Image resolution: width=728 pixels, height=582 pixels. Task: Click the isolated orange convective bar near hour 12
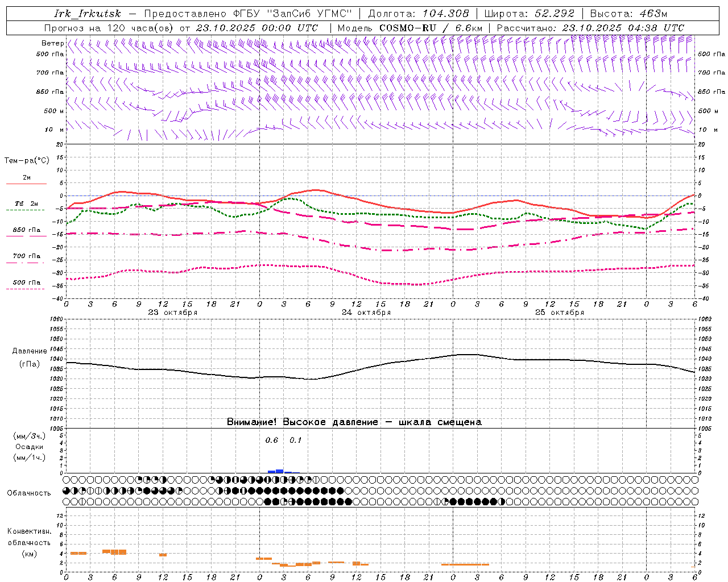pyautogui.click(x=163, y=554)
